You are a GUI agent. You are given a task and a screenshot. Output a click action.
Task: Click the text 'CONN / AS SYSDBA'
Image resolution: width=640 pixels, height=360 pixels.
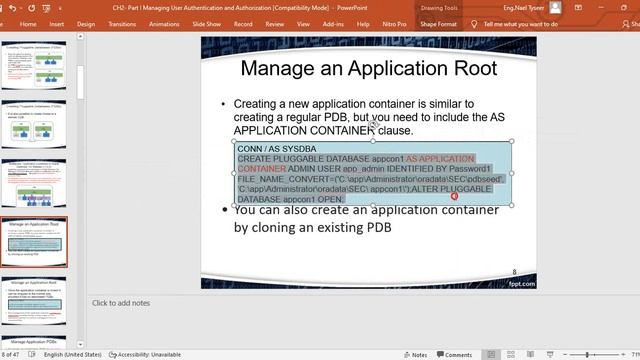click(x=277, y=149)
